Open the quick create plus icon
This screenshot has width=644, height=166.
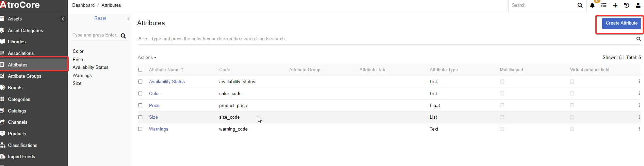(615, 5)
